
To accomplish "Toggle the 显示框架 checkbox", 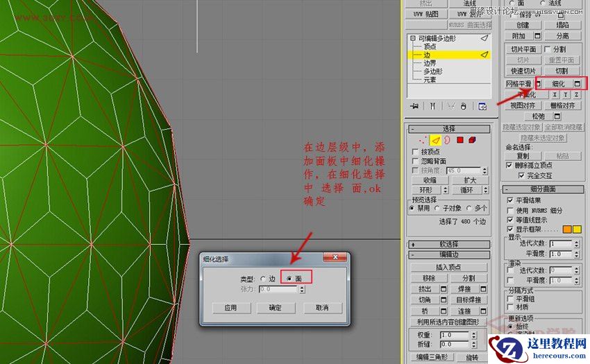I will (510, 229).
